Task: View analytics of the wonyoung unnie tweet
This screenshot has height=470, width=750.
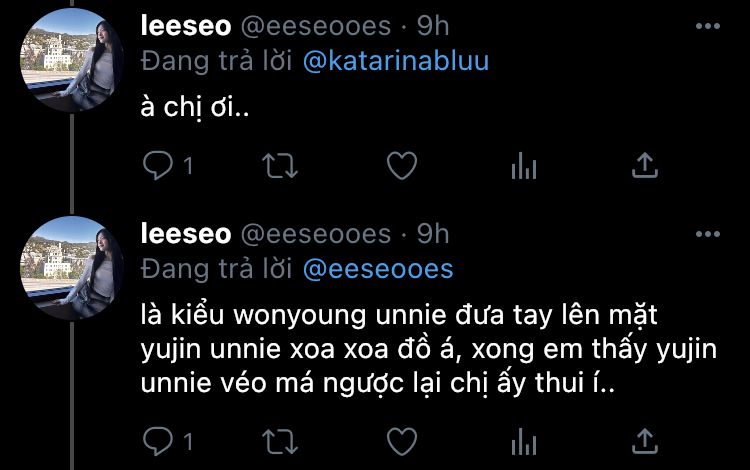Action: (524, 441)
